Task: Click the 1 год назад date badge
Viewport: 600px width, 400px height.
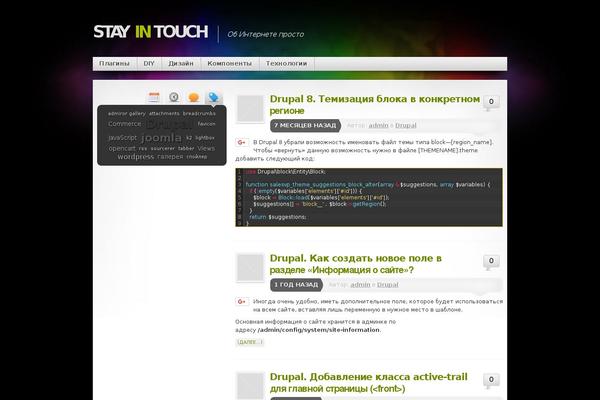Action: 296,285
